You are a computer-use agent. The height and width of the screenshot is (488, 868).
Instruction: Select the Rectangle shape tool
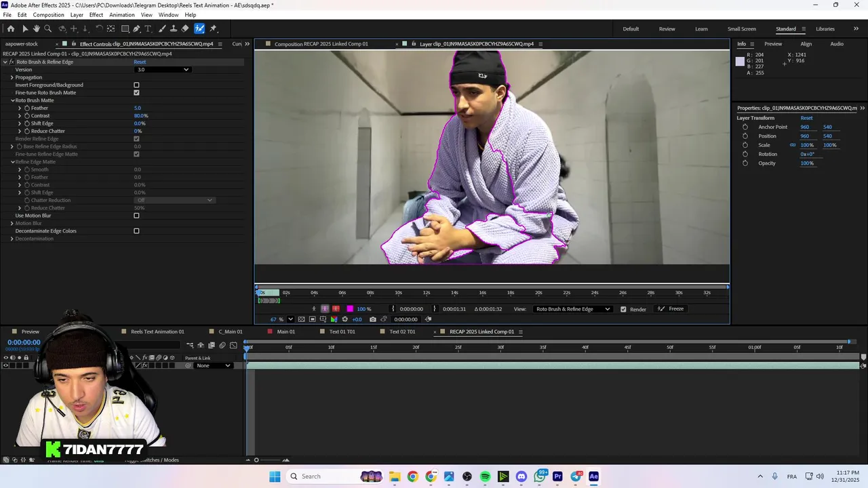[125, 28]
